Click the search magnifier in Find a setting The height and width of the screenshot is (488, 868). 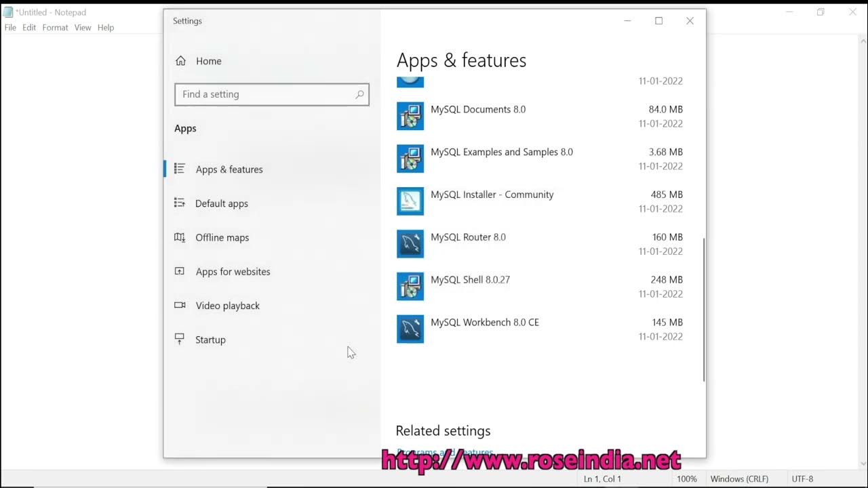pos(359,94)
